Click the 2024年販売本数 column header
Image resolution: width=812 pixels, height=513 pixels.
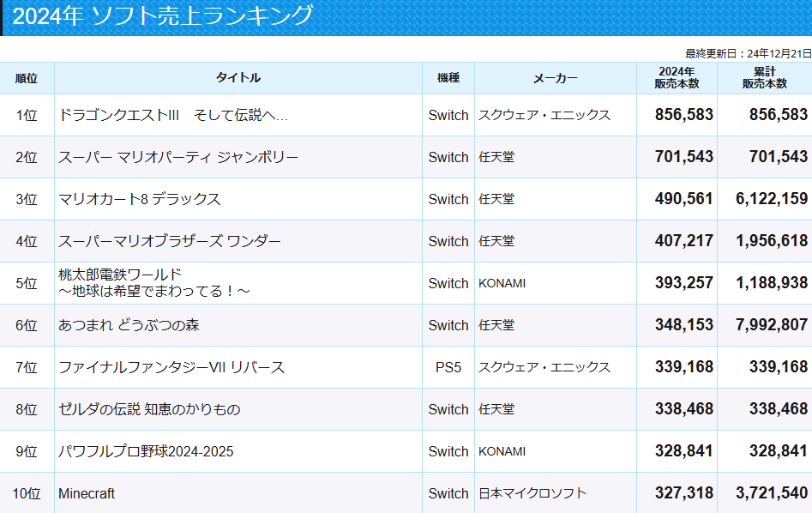677,78
